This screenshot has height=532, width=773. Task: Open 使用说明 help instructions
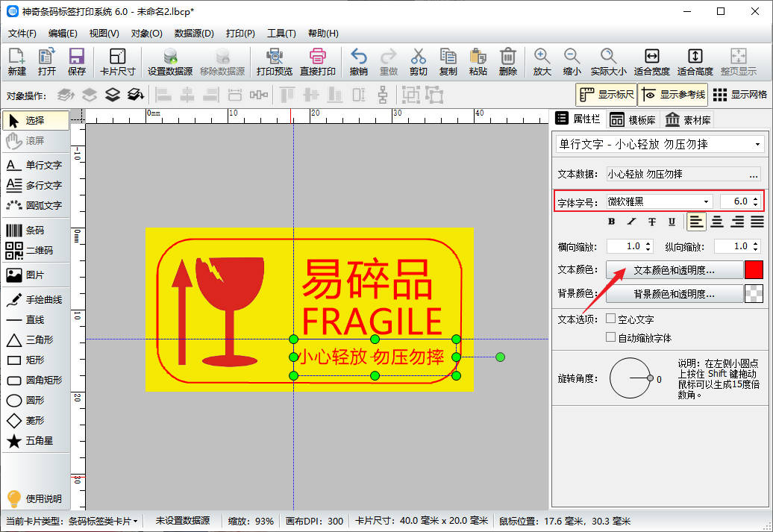click(x=35, y=498)
